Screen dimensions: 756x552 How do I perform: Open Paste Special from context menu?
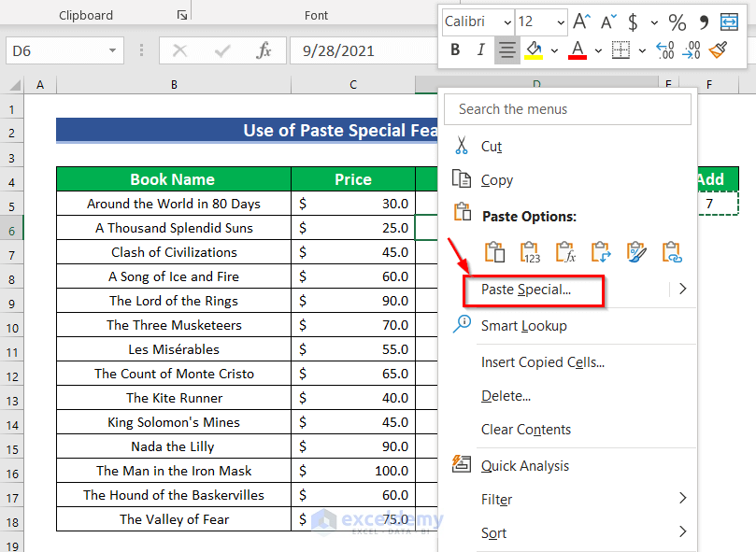[526, 290]
